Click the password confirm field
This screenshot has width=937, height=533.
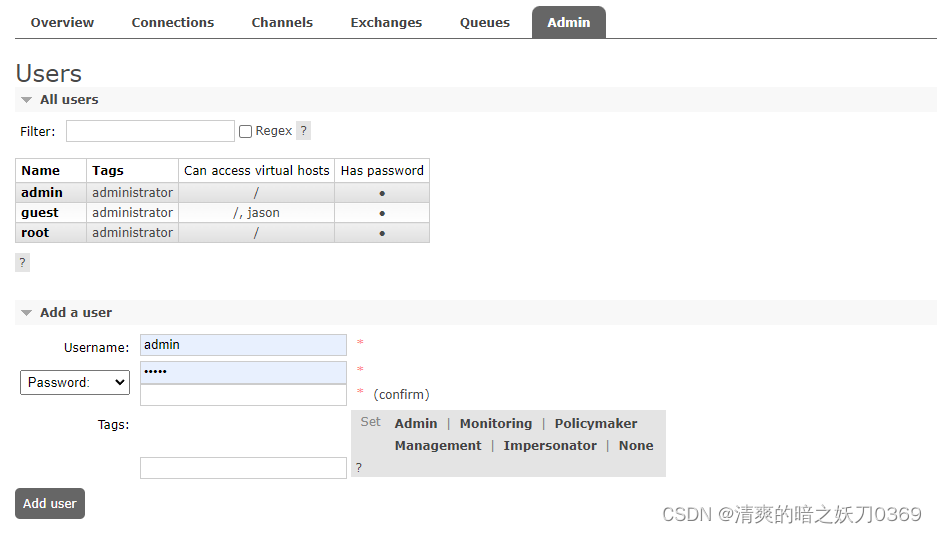click(243, 395)
